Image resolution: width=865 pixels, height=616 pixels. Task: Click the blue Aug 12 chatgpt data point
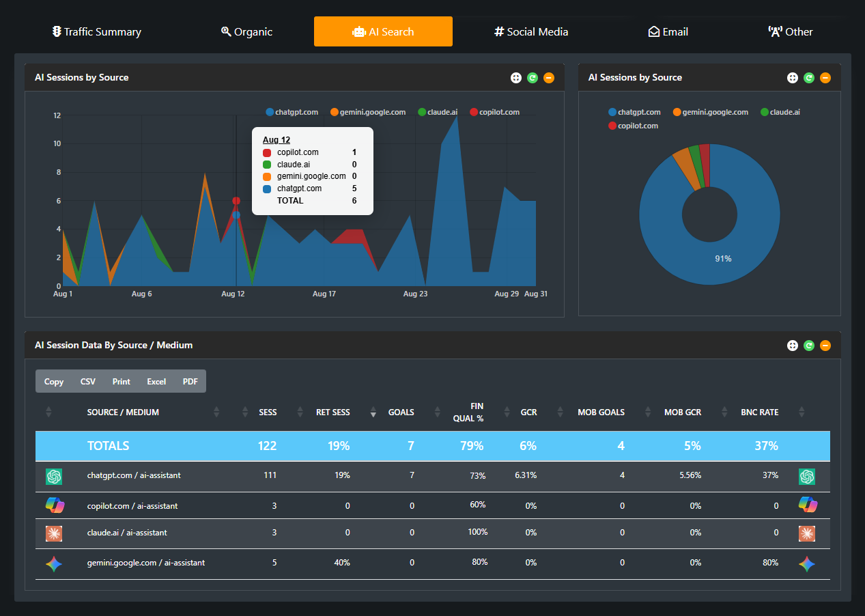coord(236,215)
